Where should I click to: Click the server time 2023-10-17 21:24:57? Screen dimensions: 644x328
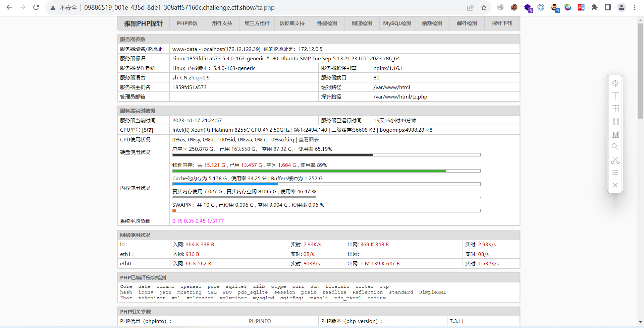(x=197, y=120)
